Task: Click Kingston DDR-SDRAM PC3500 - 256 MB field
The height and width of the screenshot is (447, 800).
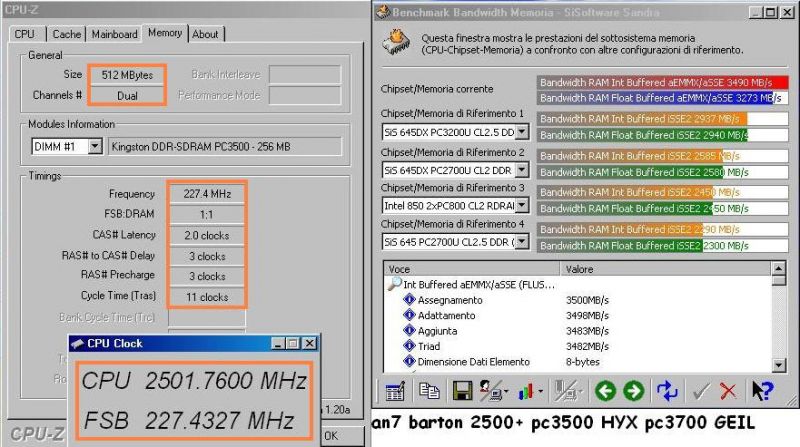Action: pyautogui.click(x=224, y=146)
